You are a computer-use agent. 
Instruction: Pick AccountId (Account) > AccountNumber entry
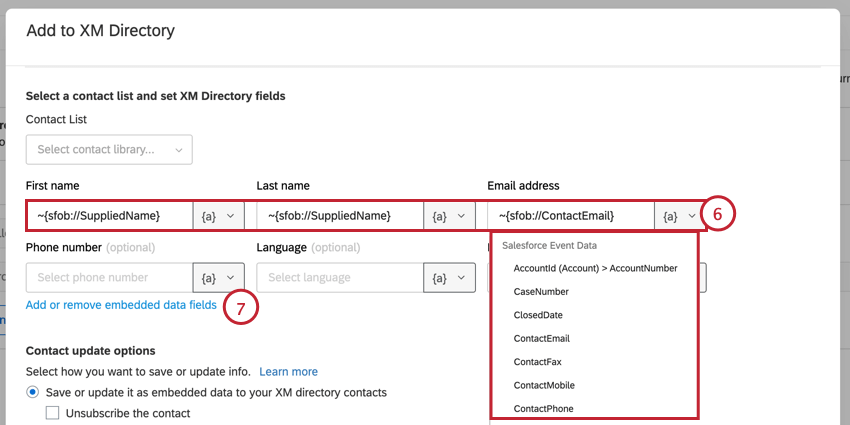pos(594,268)
